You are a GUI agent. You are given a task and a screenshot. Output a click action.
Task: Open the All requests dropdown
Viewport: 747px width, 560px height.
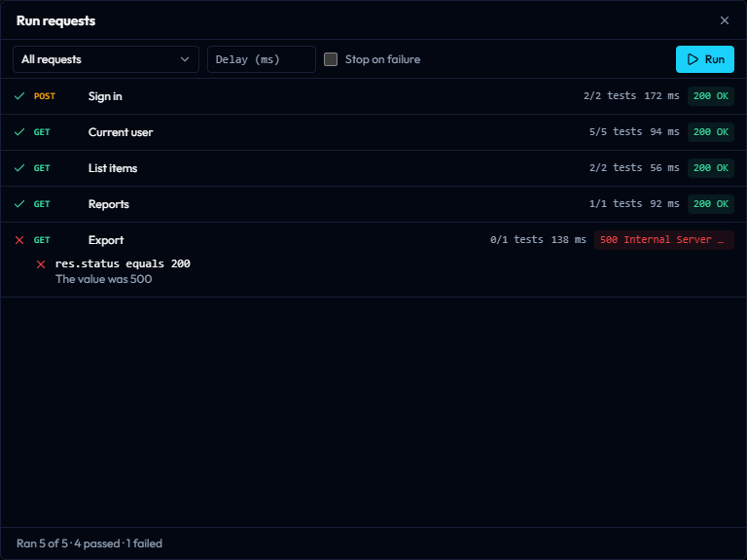pyautogui.click(x=106, y=59)
